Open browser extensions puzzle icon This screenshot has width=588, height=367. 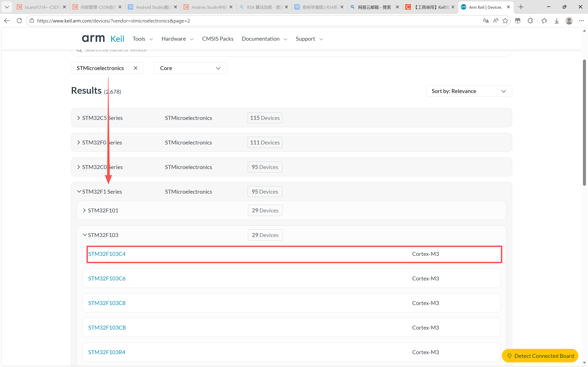[x=530, y=21]
